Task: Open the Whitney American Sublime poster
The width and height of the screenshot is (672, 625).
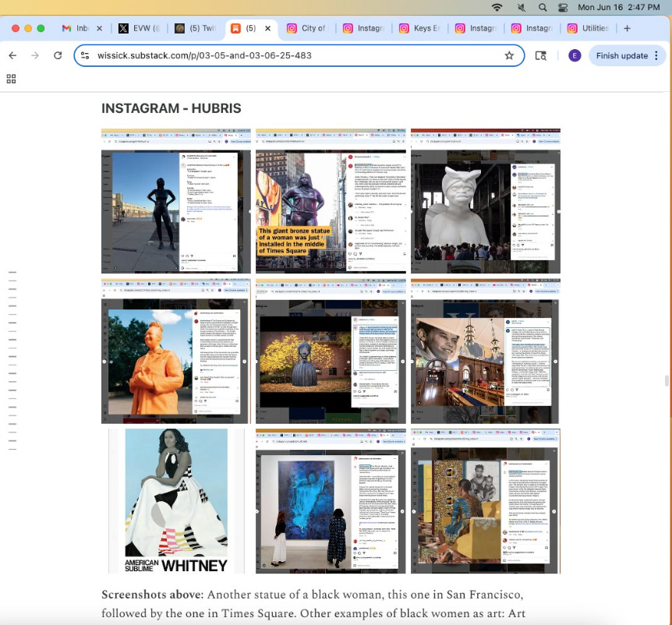Action: [x=176, y=501]
